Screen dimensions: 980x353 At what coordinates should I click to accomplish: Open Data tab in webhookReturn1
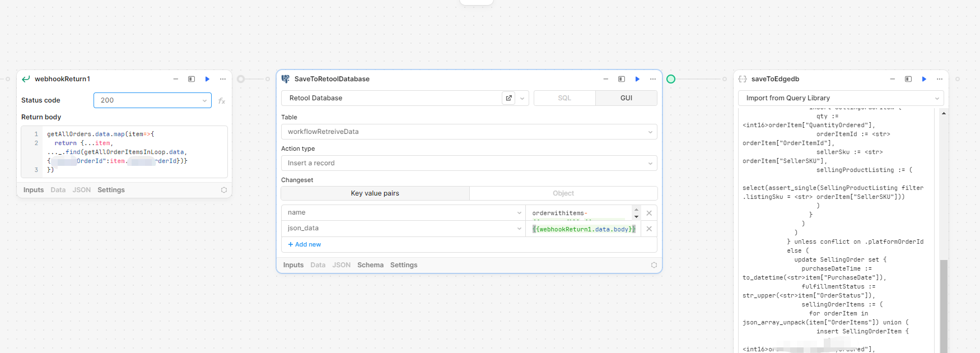pyautogui.click(x=58, y=190)
